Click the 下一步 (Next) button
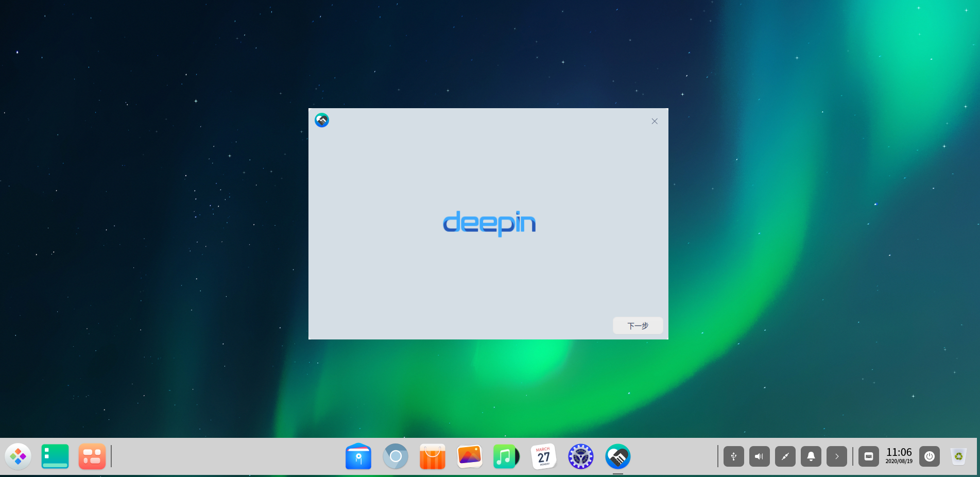The width and height of the screenshot is (980, 477). coord(638,326)
